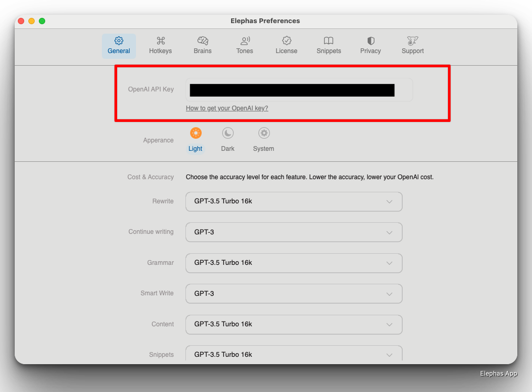Screen dimensions: 532x392
Task: Switch to the Hotkeys tab label
Action: [x=161, y=51]
